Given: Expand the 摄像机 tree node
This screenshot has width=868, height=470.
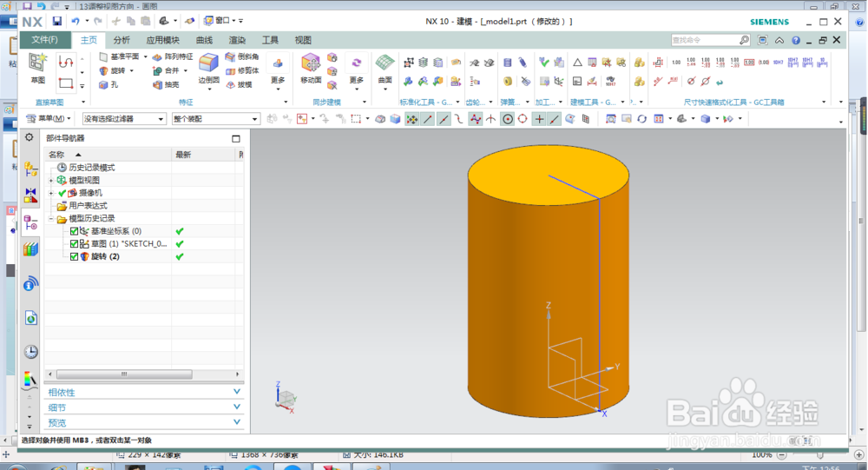Looking at the screenshot, I should pos(51,193).
